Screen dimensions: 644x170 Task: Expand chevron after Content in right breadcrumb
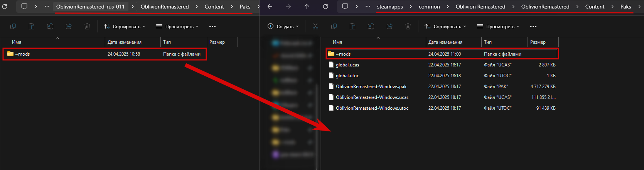(612, 7)
